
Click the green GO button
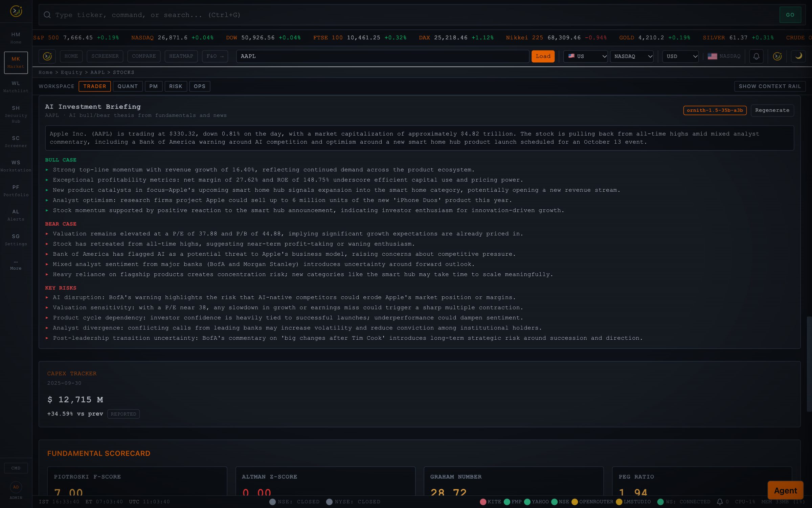click(790, 15)
